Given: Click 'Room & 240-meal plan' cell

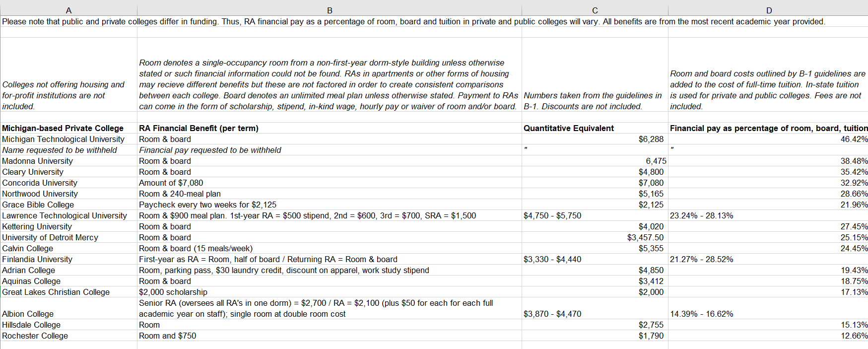Looking at the screenshot, I should [330, 194].
